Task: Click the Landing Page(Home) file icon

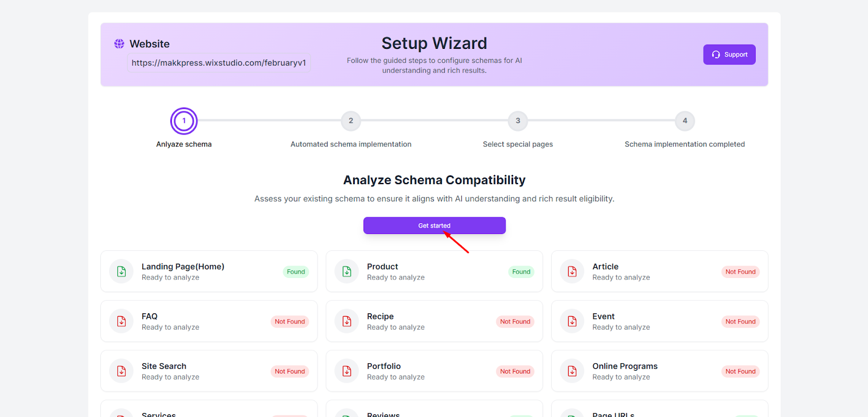Action: tap(122, 271)
